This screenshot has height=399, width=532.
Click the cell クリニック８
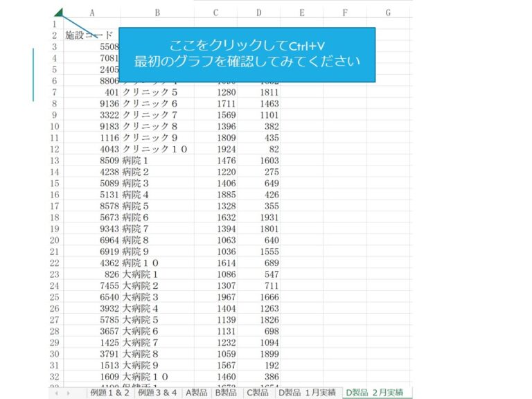157,126
